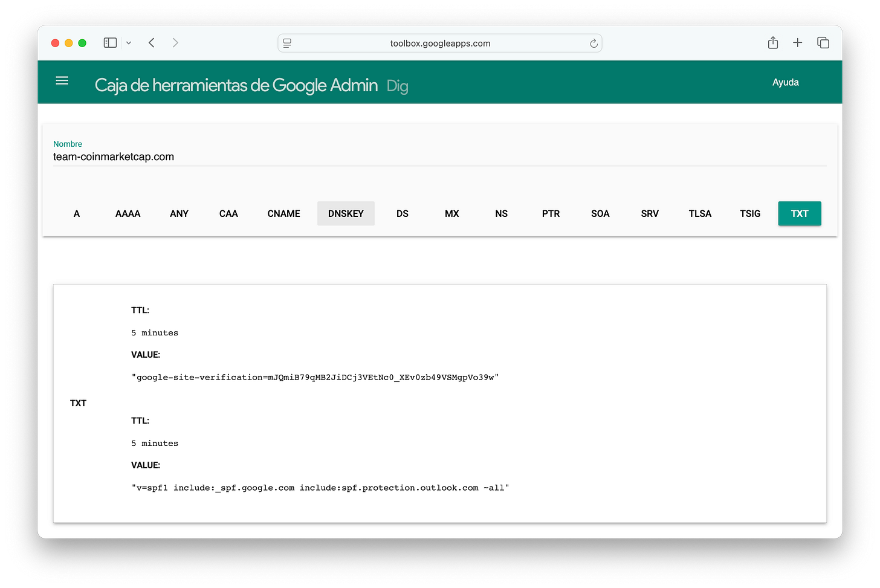Minimize the Safari window
The image size is (880, 588).
69,43
